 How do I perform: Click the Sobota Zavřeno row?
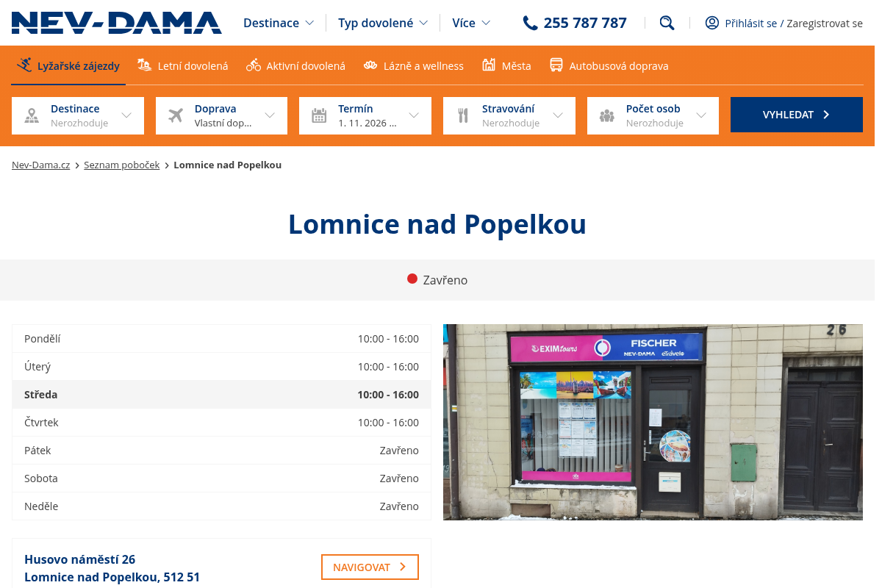click(221, 478)
